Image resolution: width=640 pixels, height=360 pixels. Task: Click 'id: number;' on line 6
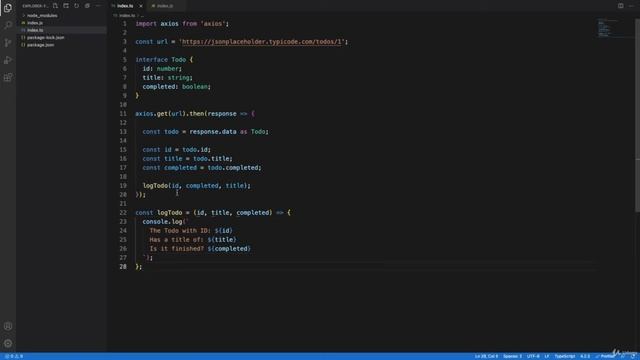coord(162,69)
